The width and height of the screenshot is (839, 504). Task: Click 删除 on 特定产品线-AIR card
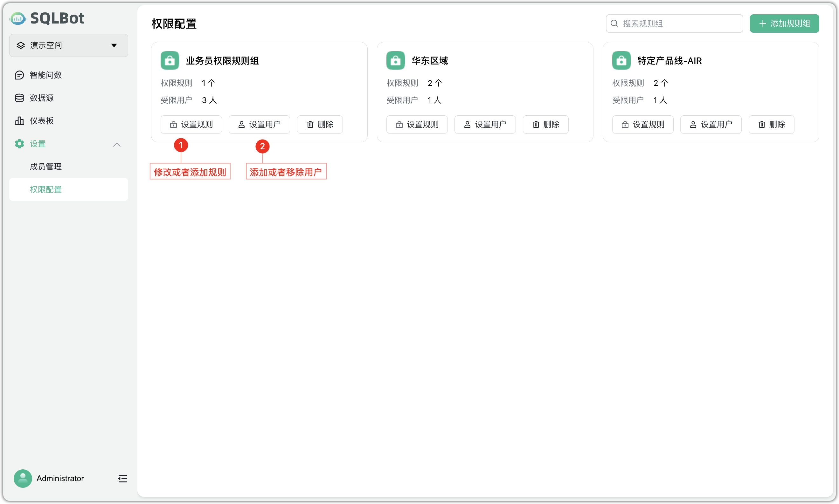[x=771, y=124]
